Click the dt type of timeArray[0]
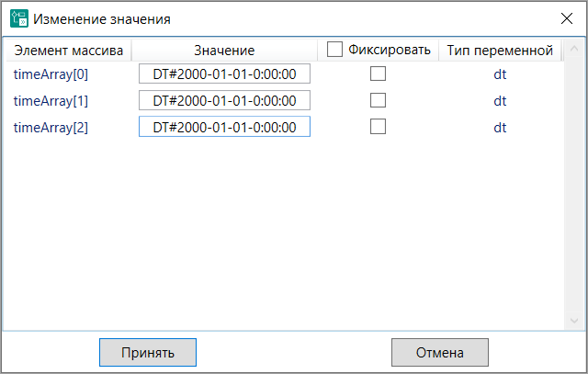The width and height of the screenshot is (588, 374). pyautogui.click(x=500, y=74)
